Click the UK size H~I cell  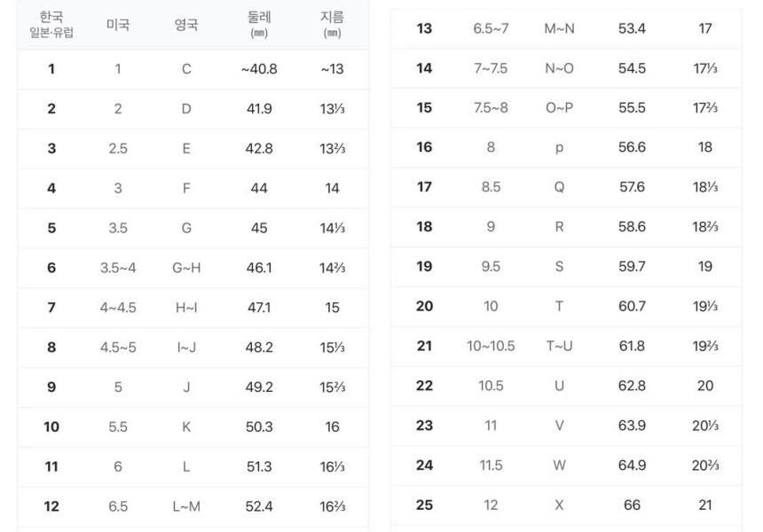[186, 308]
